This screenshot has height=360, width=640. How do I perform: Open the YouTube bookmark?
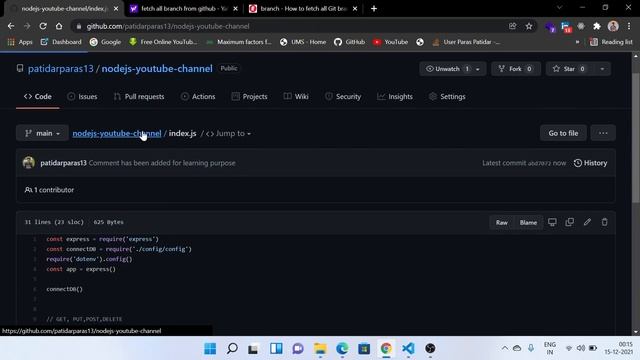click(391, 42)
